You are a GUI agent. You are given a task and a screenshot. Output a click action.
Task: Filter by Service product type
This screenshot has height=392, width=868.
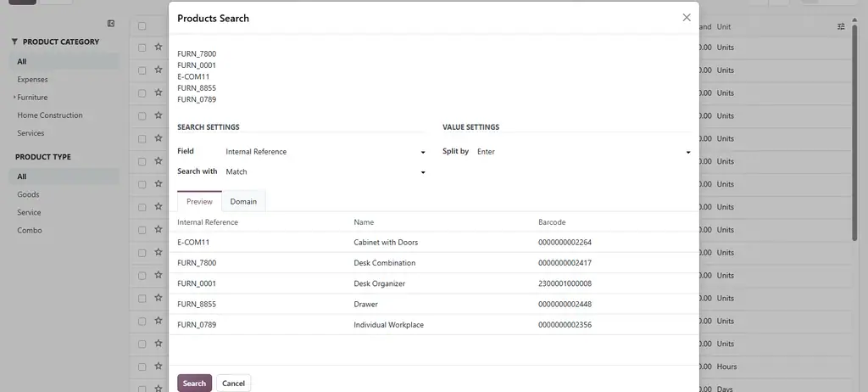click(x=29, y=212)
